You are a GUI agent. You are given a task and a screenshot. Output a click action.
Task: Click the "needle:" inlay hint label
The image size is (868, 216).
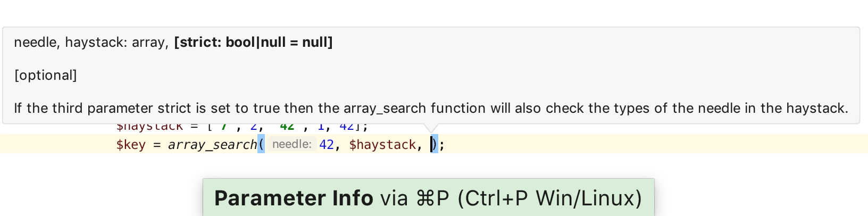(x=291, y=144)
